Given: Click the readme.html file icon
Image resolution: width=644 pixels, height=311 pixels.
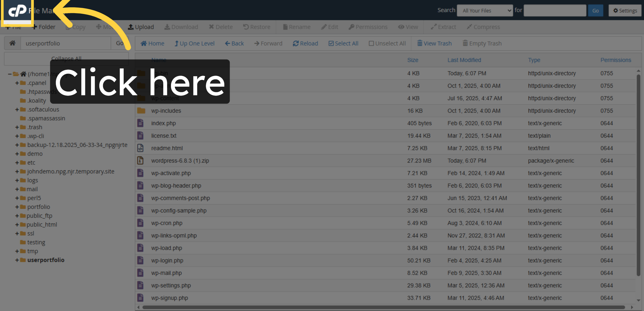Looking at the screenshot, I should point(140,148).
